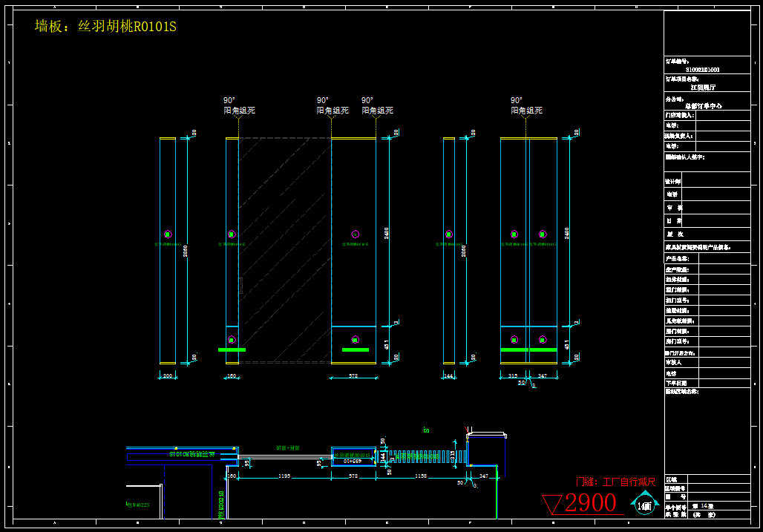Select the empty-circle magenta marker on 572 panel
Image resolution: width=763 pixels, height=532 pixels.
pos(356,234)
